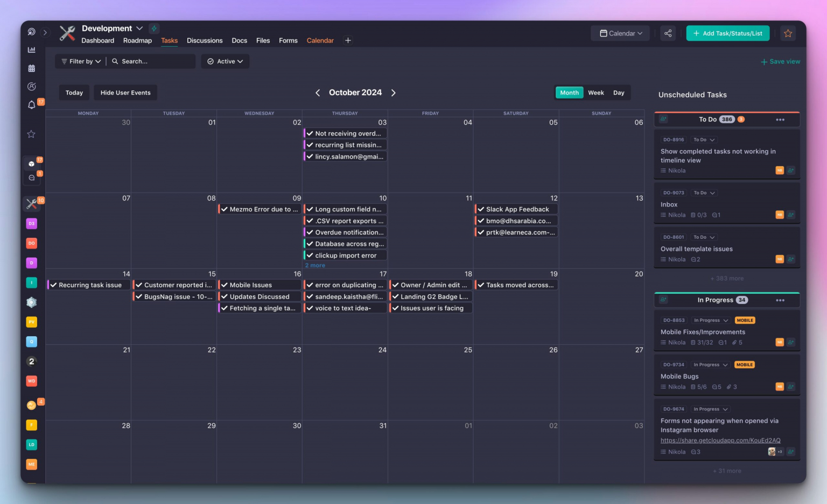The image size is (827, 504).
Task: Show hidden events via '2 more' link
Action: (315, 265)
